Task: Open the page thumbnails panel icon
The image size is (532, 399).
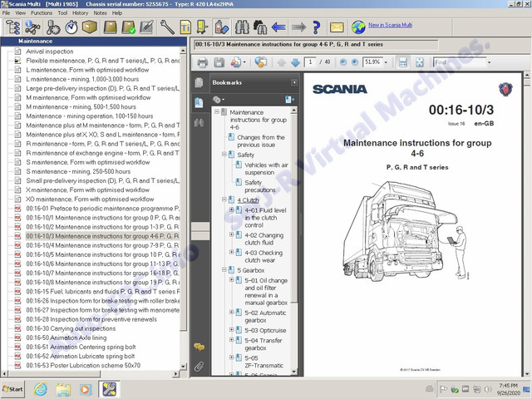Action: [x=199, y=82]
